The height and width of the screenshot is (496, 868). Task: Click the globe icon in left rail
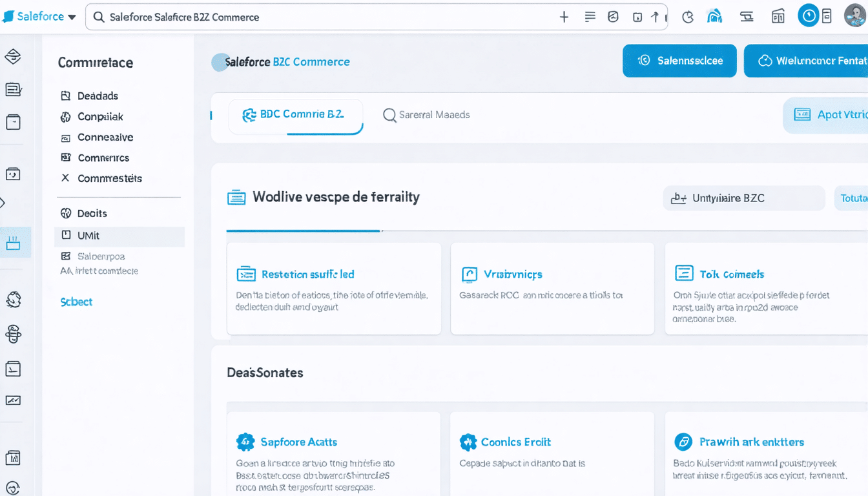pos(14,300)
